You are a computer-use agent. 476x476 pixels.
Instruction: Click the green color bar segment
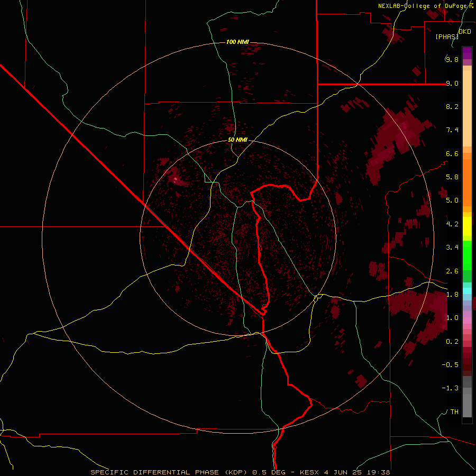click(x=467, y=255)
